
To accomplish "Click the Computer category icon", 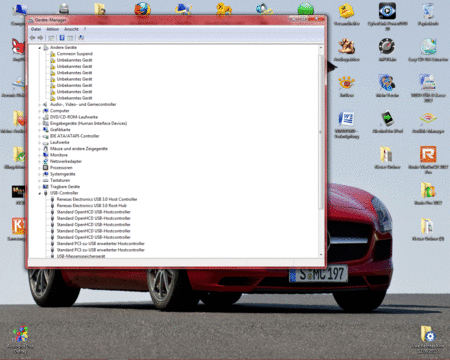I will coord(46,111).
